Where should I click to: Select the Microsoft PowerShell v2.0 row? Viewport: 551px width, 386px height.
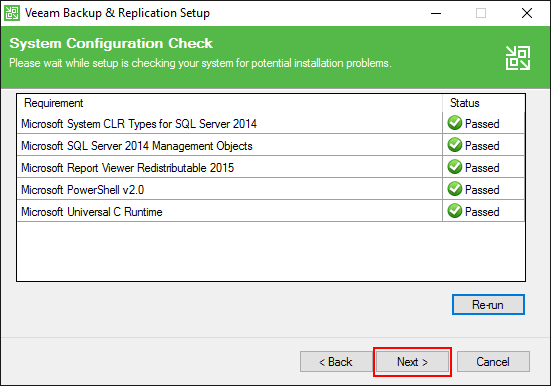tap(271, 189)
